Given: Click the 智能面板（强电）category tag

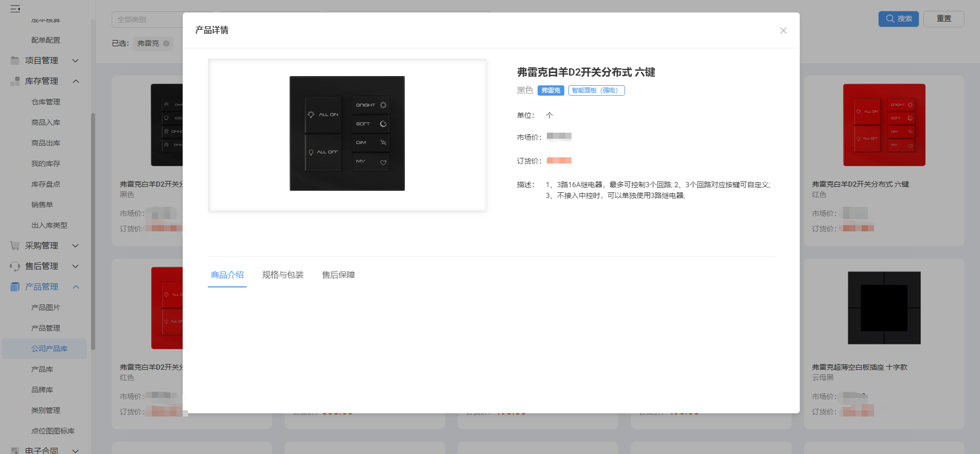Looking at the screenshot, I should [597, 90].
